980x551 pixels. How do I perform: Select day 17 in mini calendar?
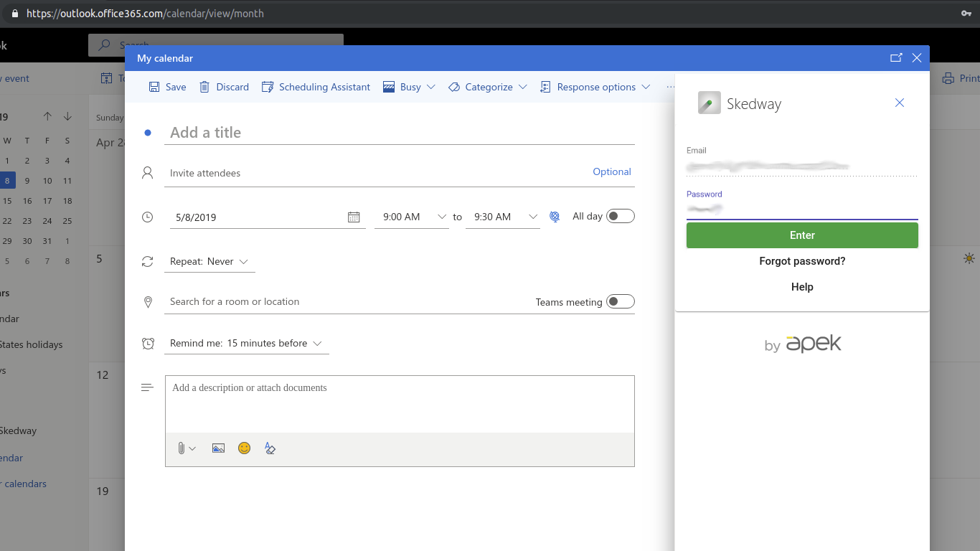tap(47, 201)
